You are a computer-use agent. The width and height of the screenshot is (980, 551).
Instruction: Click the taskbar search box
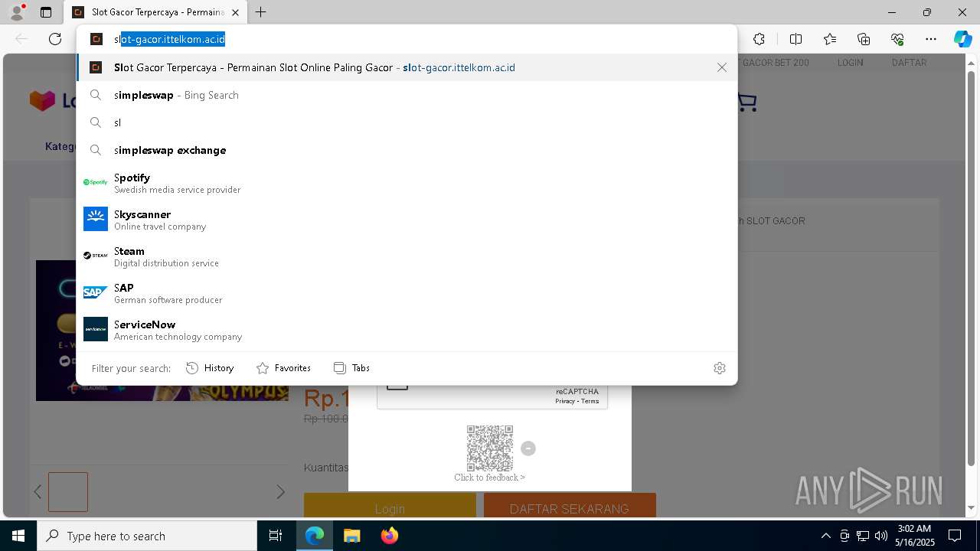(x=147, y=536)
